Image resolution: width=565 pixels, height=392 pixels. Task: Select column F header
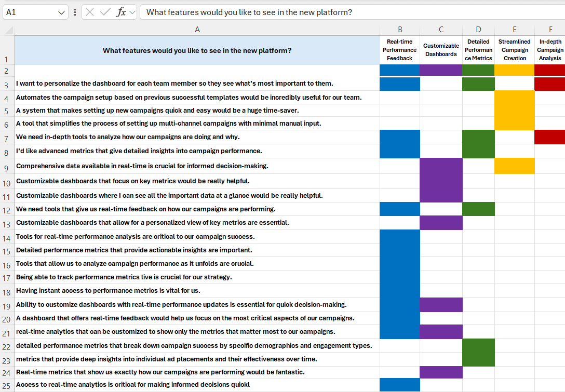pos(550,30)
